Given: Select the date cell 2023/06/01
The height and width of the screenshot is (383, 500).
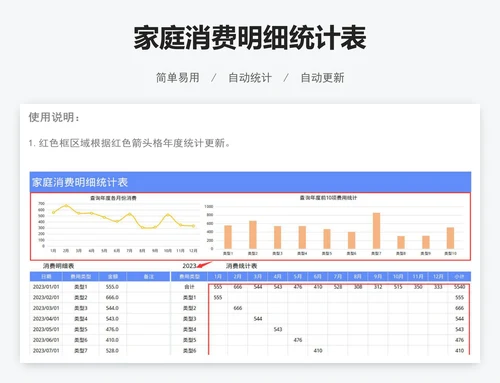Looking at the screenshot, I should pyautogui.click(x=46, y=340).
